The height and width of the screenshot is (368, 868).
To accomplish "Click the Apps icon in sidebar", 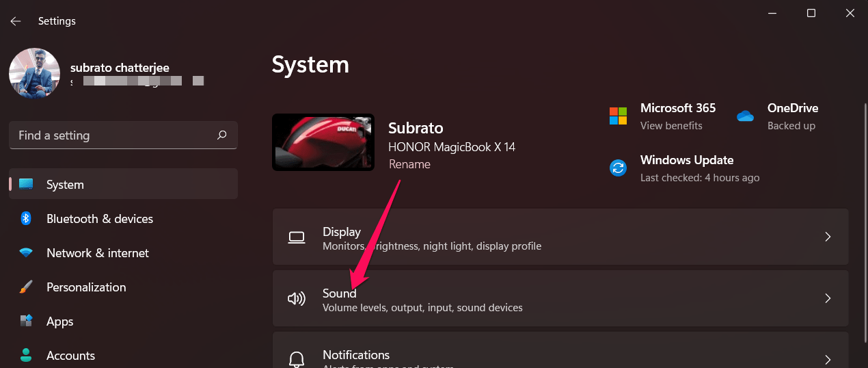I will pyautogui.click(x=26, y=321).
